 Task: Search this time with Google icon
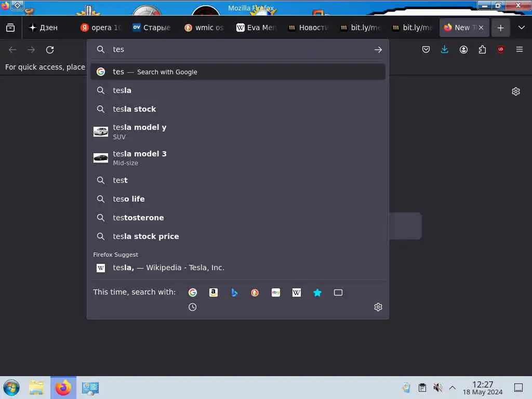click(x=193, y=292)
